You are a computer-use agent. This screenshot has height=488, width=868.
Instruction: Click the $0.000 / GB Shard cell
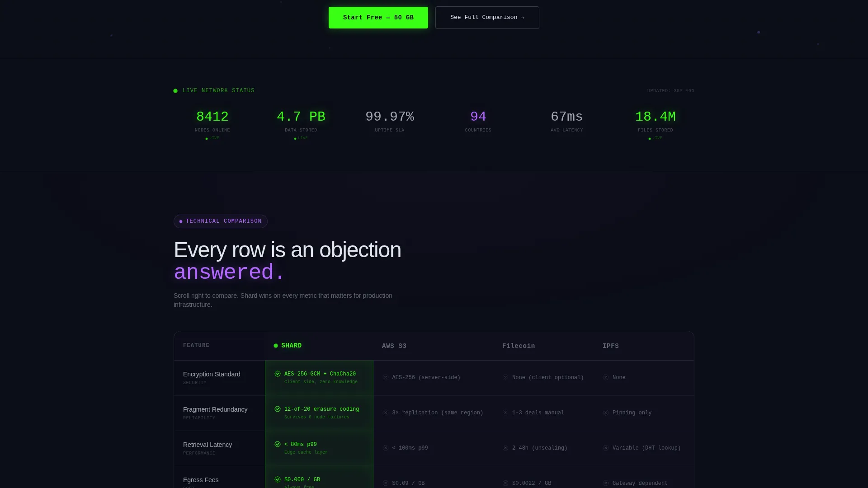click(302, 480)
